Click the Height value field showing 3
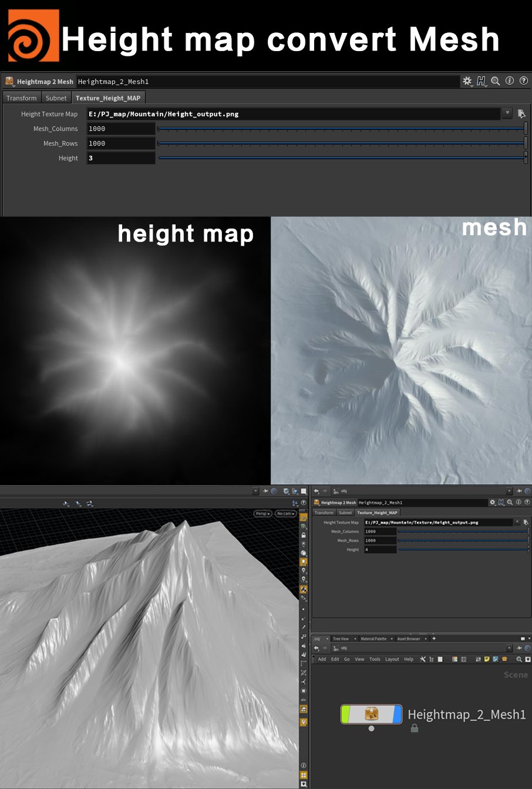This screenshot has height=789, width=532. pyautogui.click(x=121, y=158)
